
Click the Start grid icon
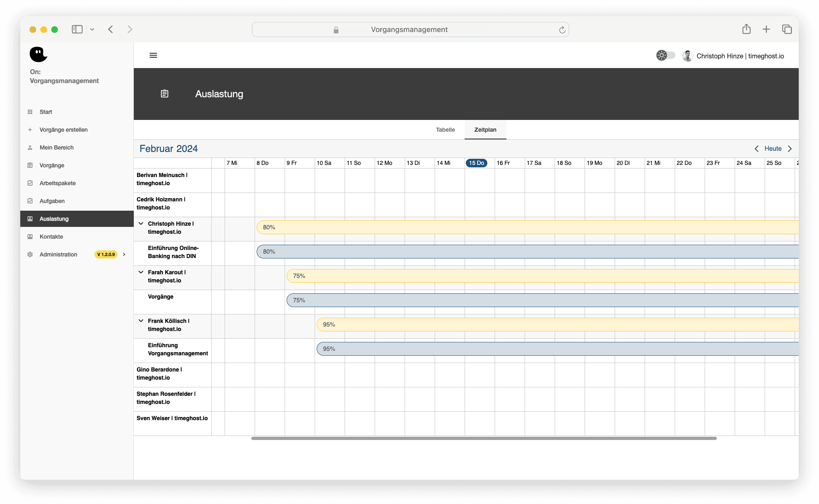pos(30,112)
